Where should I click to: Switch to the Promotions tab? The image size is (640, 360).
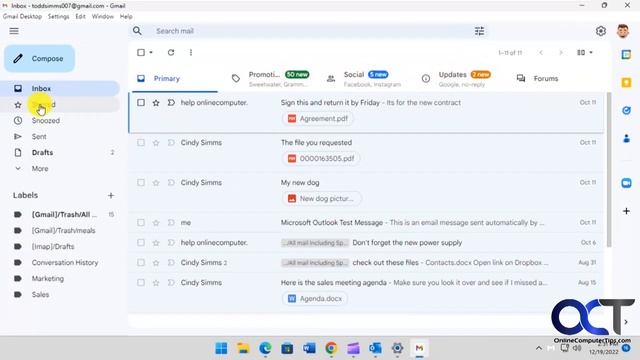(x=271, y=78)
